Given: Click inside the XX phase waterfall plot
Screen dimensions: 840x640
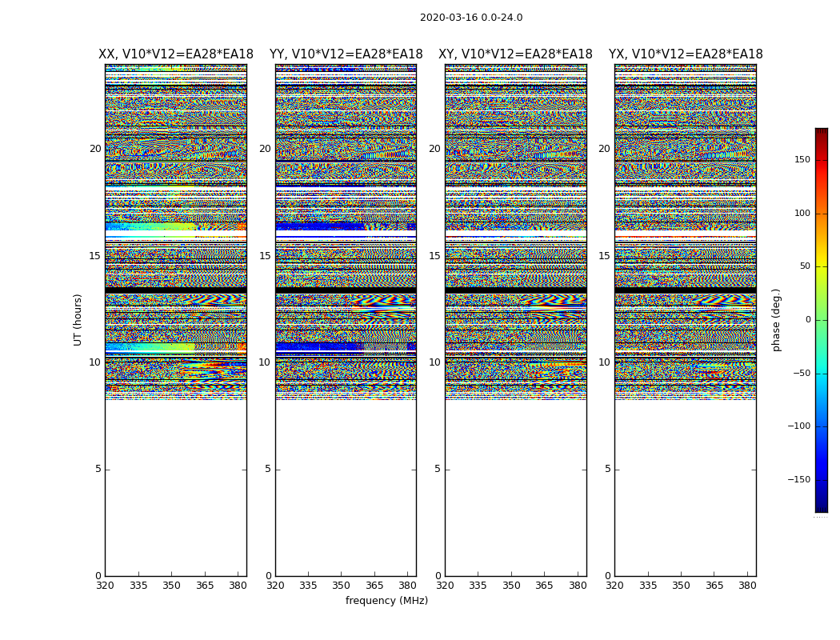Looking at the screenshot, I should click(176, 240).
